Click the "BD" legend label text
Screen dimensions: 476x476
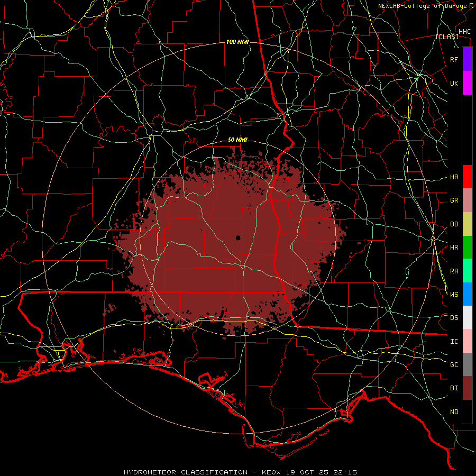(x=454, y=224)
